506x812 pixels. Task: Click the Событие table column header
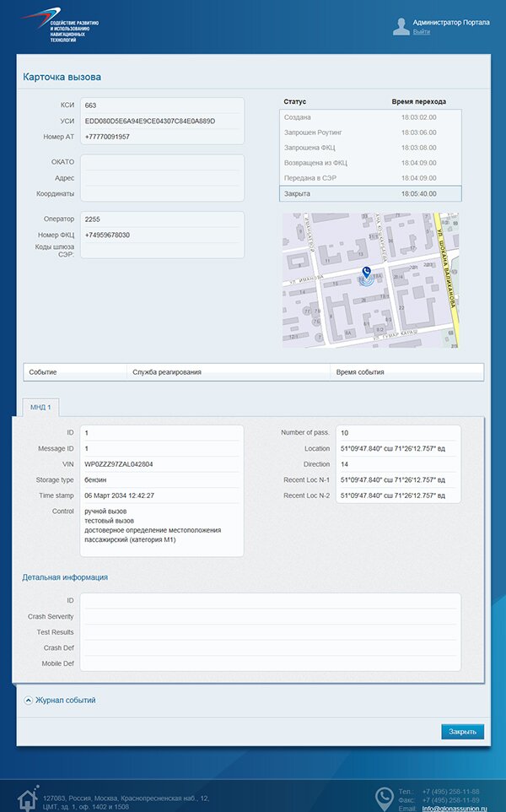click(75, 372)
